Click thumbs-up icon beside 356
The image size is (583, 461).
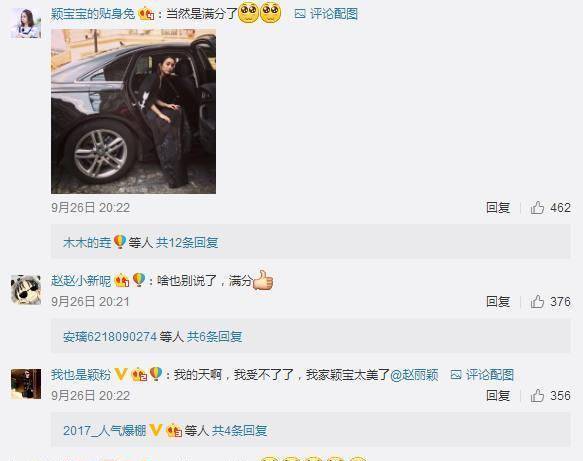[537, 396]
